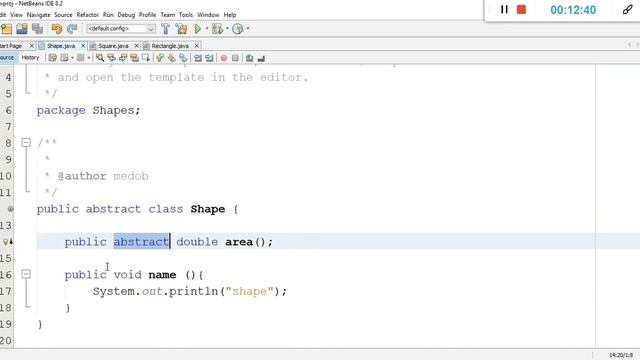Click the 'package' keyword on line 6
The width and height of the screenshot is (640, 360).
(x=61, y=111)
